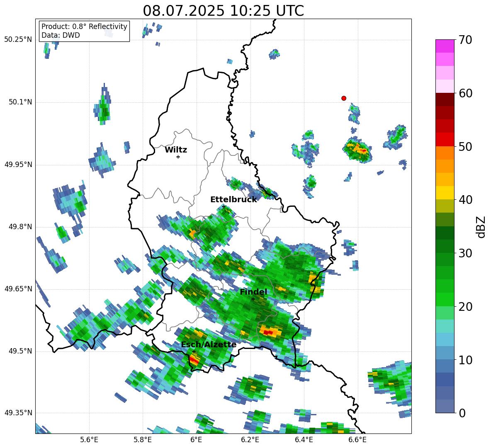The image size is (491, 448).
Task: Click the Wiltz city label
Action: point(176,150)
